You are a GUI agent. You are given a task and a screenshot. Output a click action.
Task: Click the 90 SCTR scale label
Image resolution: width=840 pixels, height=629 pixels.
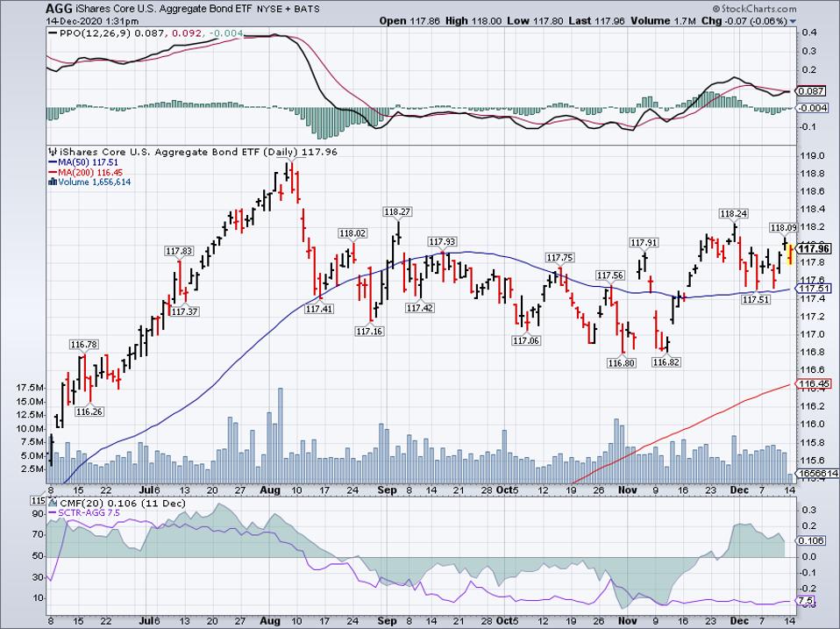(39, 513)
